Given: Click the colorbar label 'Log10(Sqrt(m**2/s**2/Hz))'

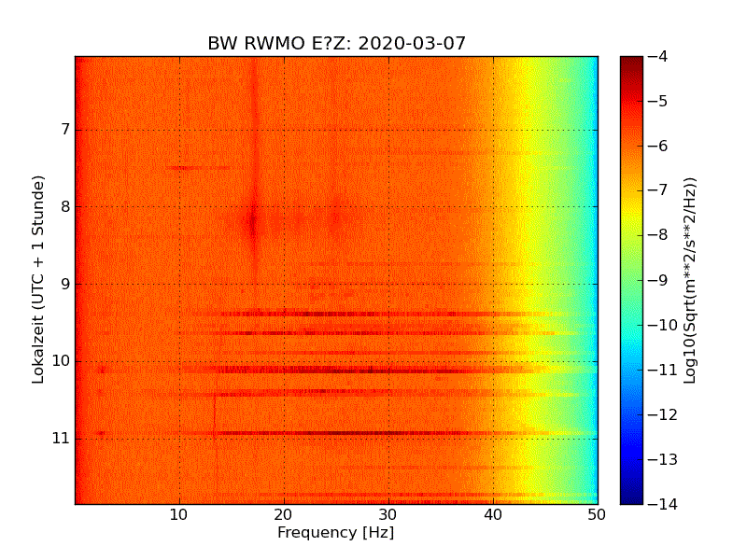Looking at the screenshot, I should click(689, 281).
